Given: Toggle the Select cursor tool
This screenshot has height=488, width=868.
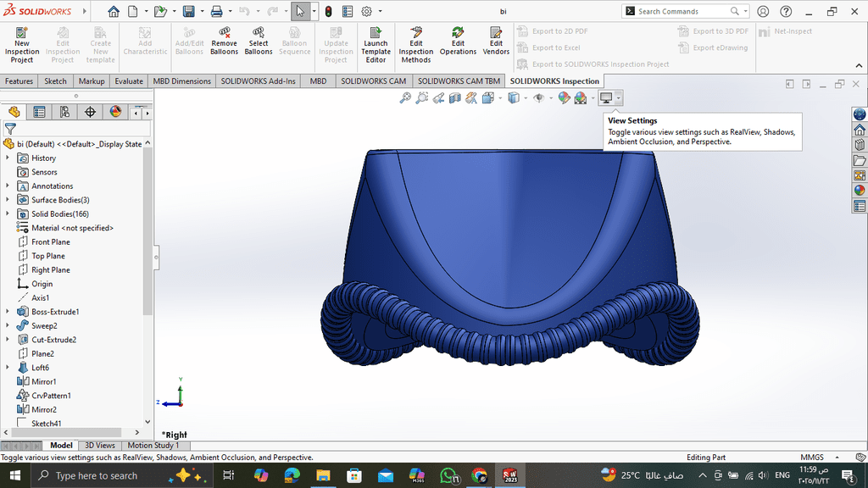Looking at the screenshot, I should [300, 12].
